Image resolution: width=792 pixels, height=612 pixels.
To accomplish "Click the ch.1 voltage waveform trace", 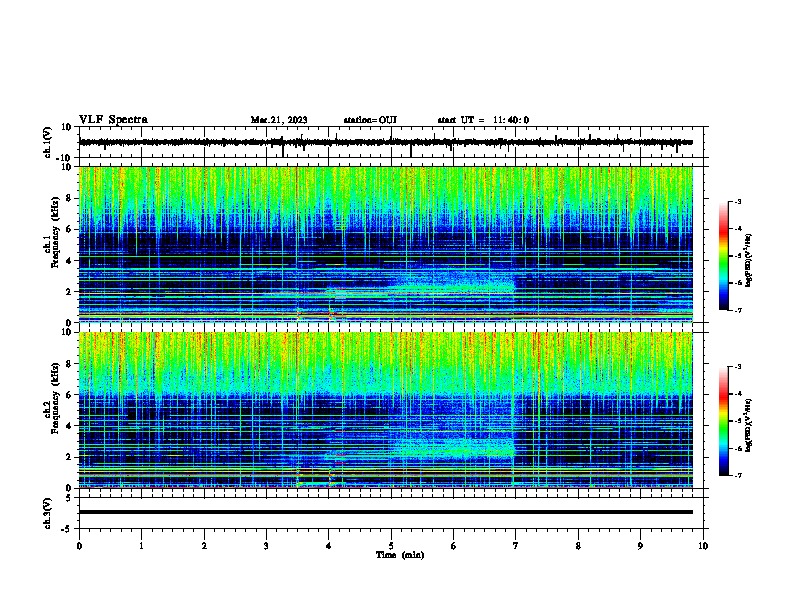I will pyautogui.click(x=386, y=142).
